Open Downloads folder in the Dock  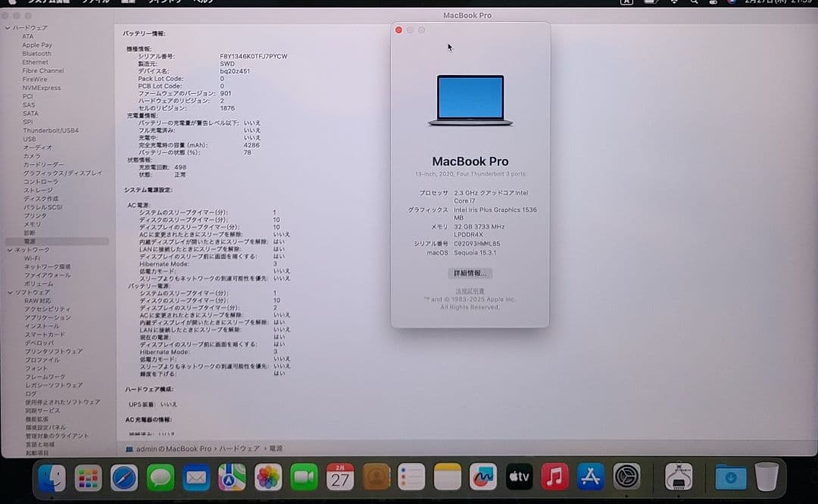coord(730,478)
